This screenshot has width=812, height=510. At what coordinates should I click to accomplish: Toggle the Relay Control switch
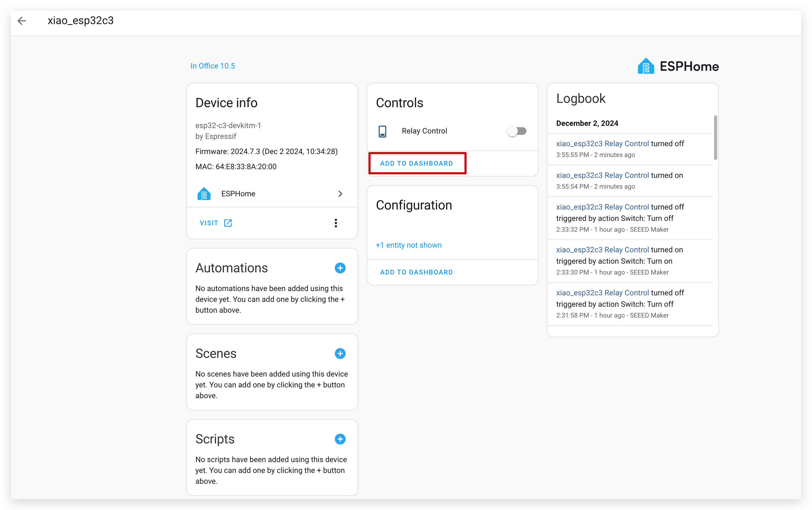pos(517,131)
